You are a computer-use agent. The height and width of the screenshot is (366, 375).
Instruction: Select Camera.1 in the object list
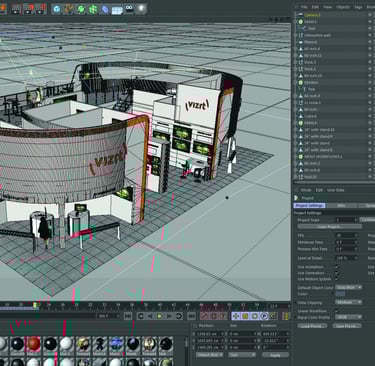(x=312, y=15)
